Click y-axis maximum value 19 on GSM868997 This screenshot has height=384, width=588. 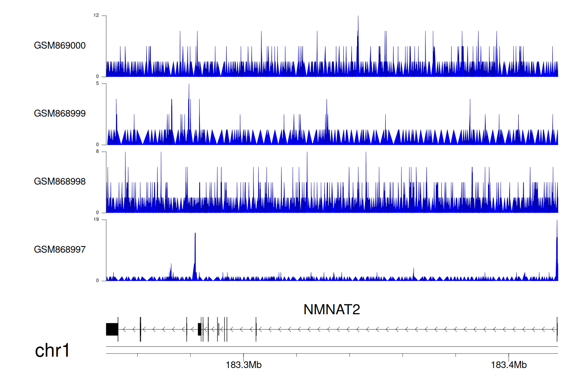(x=96, y=219)
